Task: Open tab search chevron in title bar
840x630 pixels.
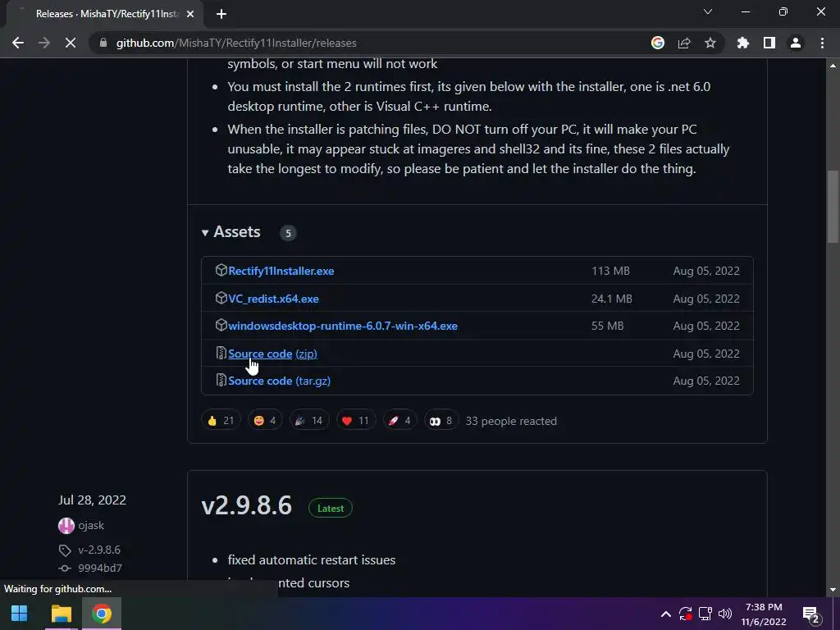Action: pos(708,11)
